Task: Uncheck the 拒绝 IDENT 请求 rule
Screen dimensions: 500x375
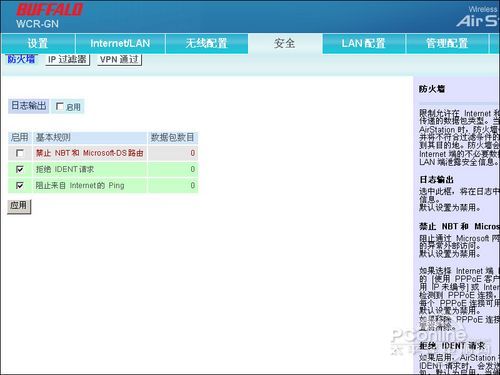Action: click(x=20, y=169)
